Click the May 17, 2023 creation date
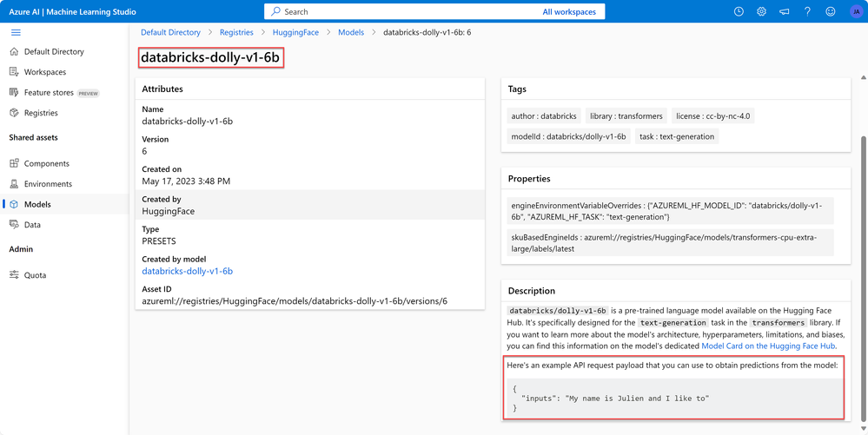This screenshot has width=868, height=435. pyautogui.click(x=186, y=181)
